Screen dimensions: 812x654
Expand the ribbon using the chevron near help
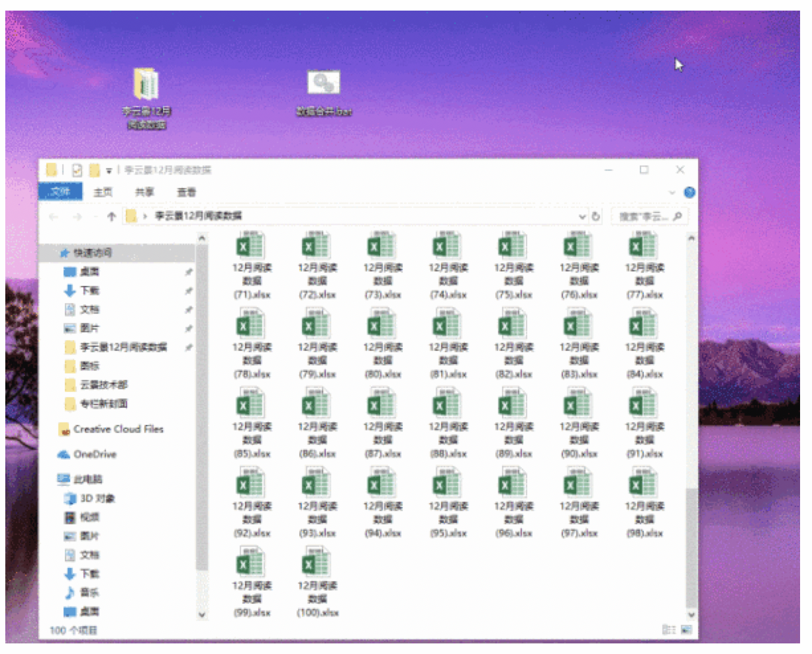[673, 192]
